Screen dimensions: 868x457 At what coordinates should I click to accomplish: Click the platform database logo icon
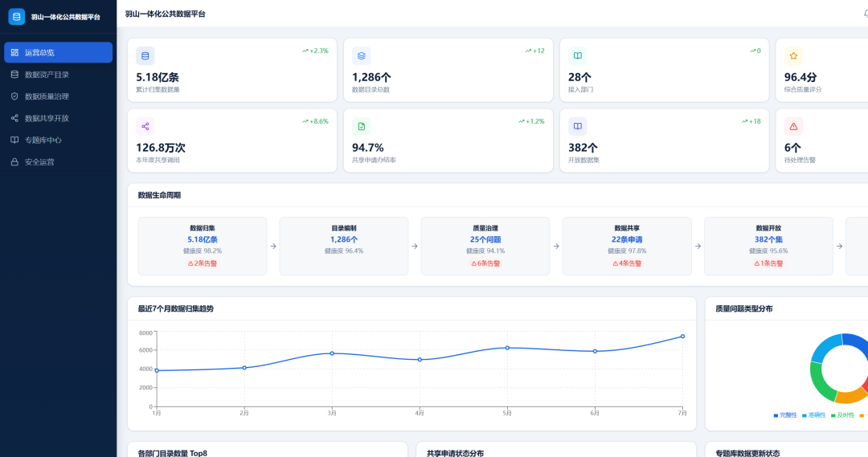[x=17, y=17]
